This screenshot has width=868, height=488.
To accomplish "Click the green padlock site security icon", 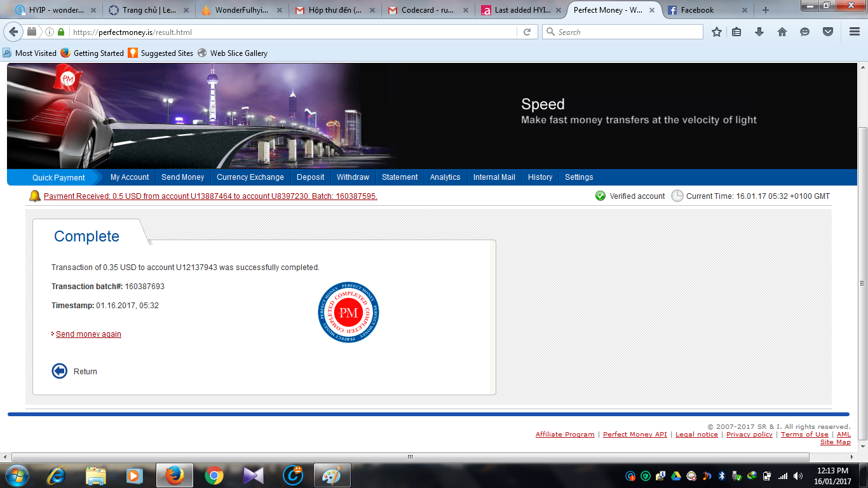I will [x=61, y=32].
